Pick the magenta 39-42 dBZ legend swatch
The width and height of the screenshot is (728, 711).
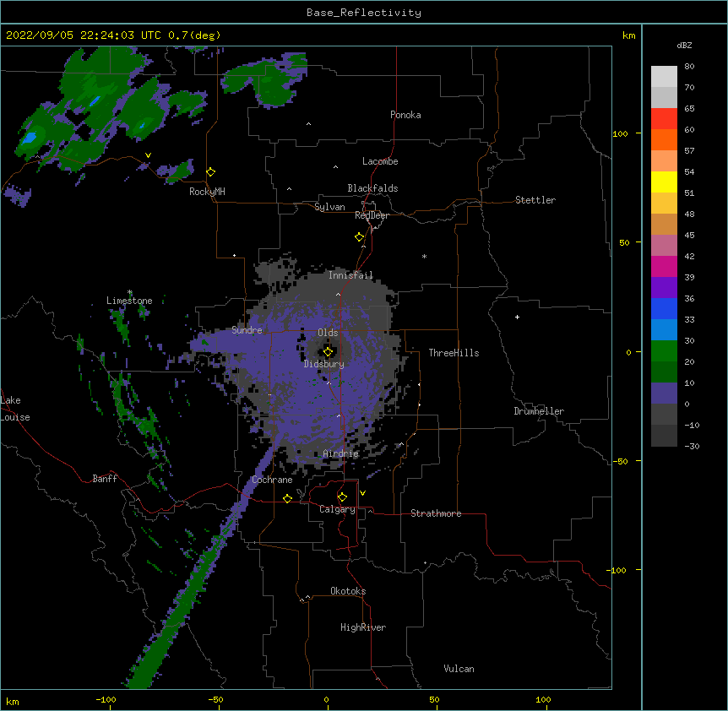click(664, 266)
